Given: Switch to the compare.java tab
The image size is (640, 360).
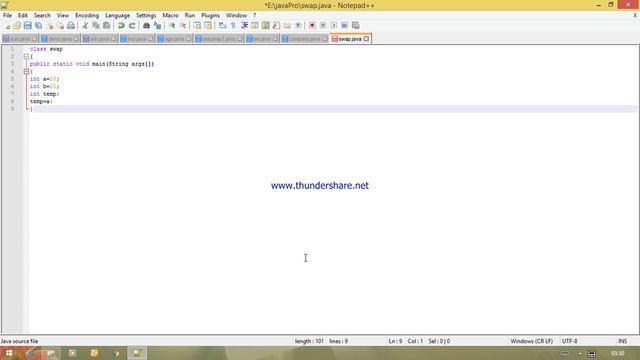Looking at the screenshot, I should 304,39.
